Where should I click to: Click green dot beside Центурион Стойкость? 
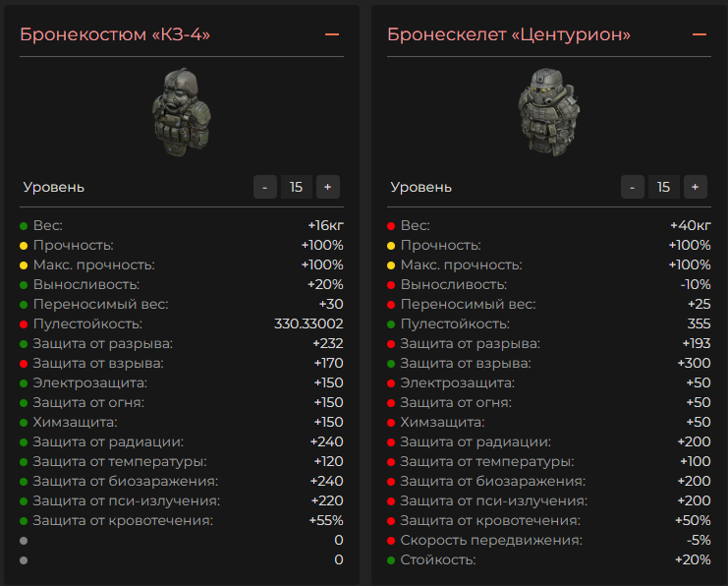tap(391, 560)
